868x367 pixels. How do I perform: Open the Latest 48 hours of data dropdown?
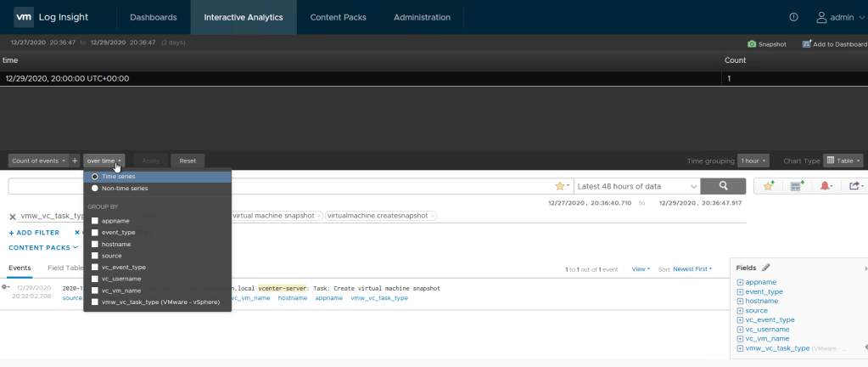[x=637, y=186]
